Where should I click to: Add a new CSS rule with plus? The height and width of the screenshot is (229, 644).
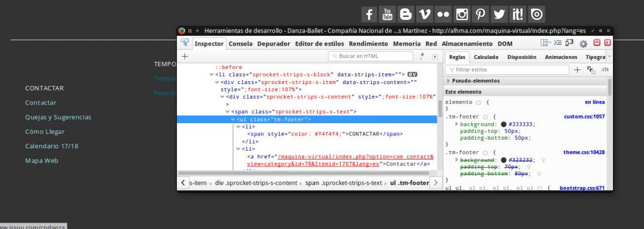(x=577, y=70)
